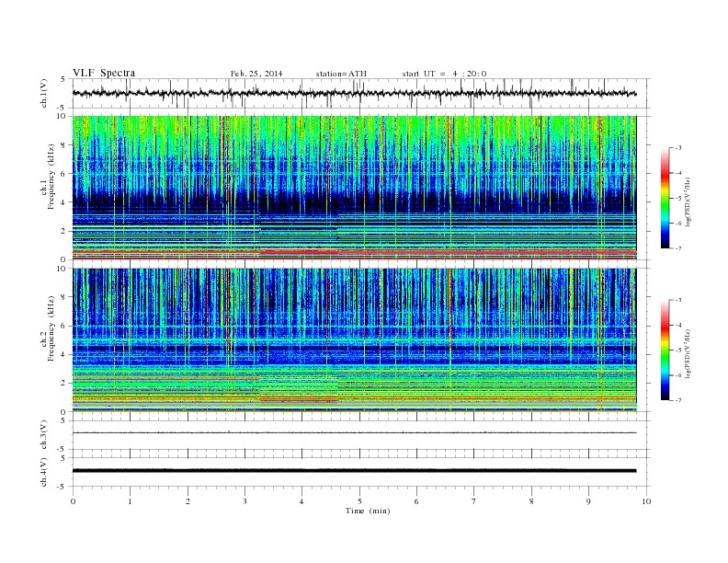Click the time axis tick label "1"
This screenshot has height=563, width=728.
pos(131,501)
